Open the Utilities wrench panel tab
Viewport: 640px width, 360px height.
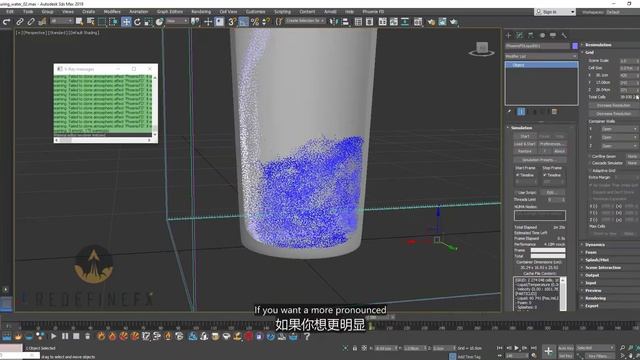pos(564,36)
